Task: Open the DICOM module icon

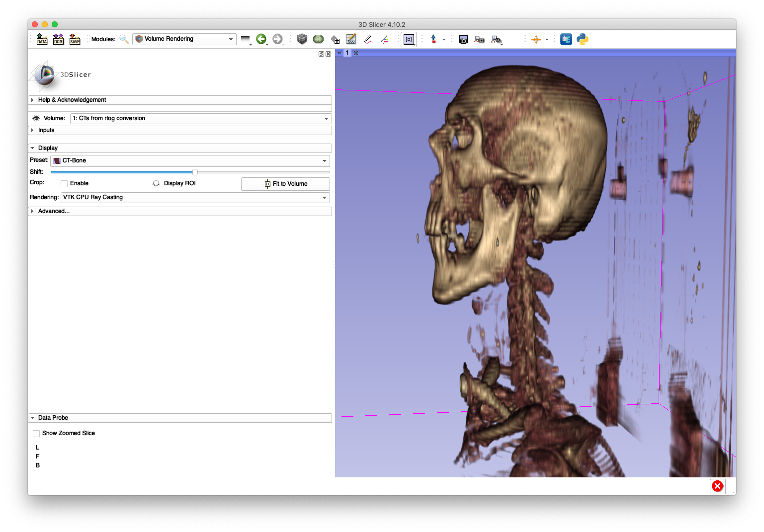Action: point(58,39)
